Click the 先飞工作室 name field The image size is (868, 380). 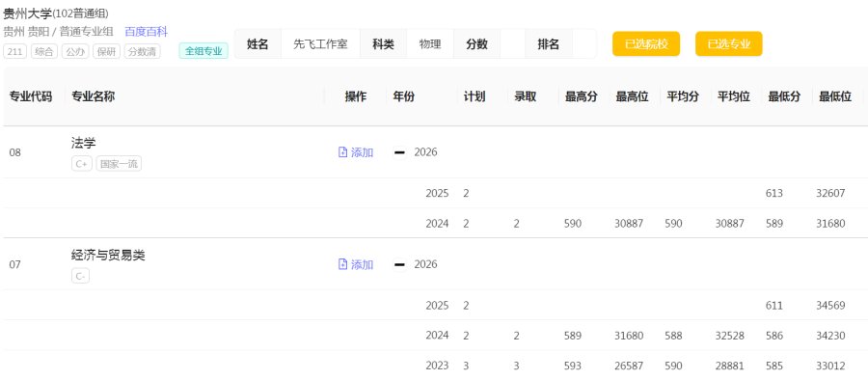point(320,44)
